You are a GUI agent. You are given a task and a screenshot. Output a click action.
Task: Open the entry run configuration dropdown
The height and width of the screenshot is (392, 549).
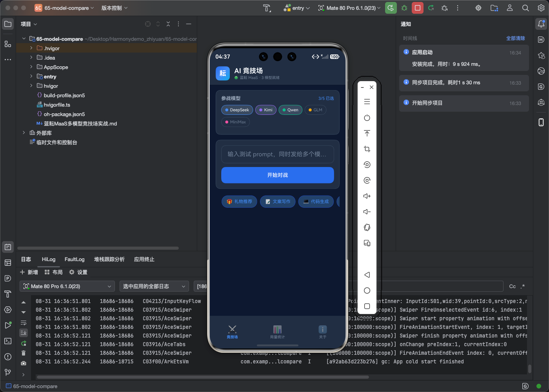(297, 8)
